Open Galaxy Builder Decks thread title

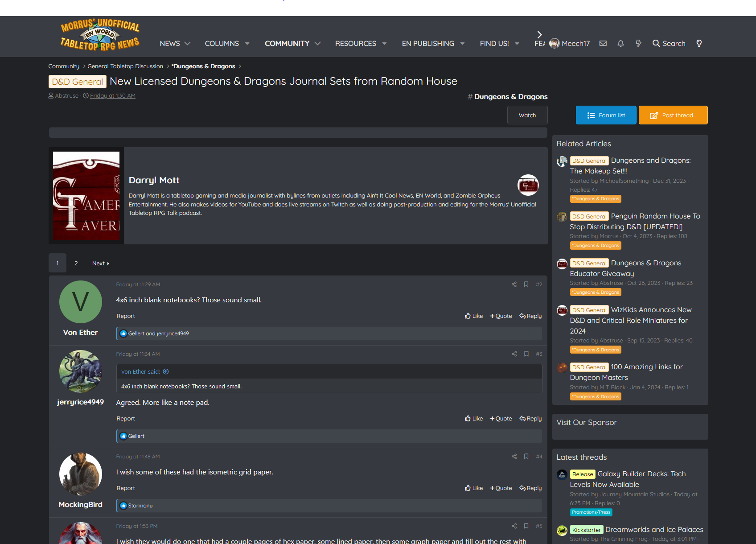tap(628, 479)
